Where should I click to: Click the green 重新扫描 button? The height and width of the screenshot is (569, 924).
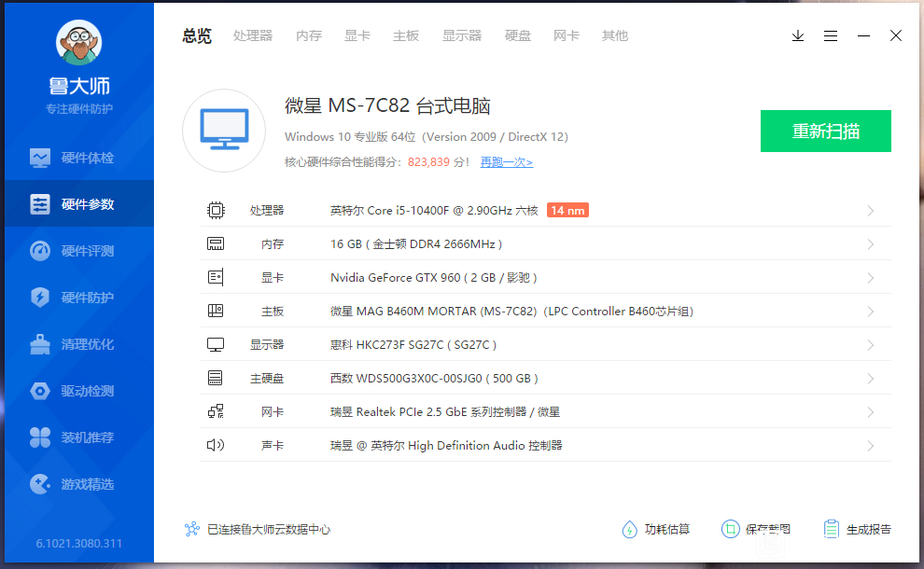pos(826,131)
